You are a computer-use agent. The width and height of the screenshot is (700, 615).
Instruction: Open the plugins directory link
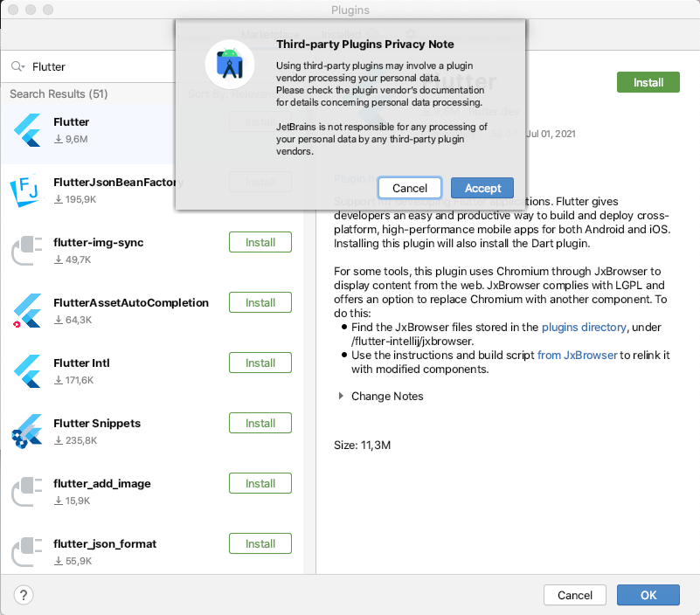(x=584, y=328)
